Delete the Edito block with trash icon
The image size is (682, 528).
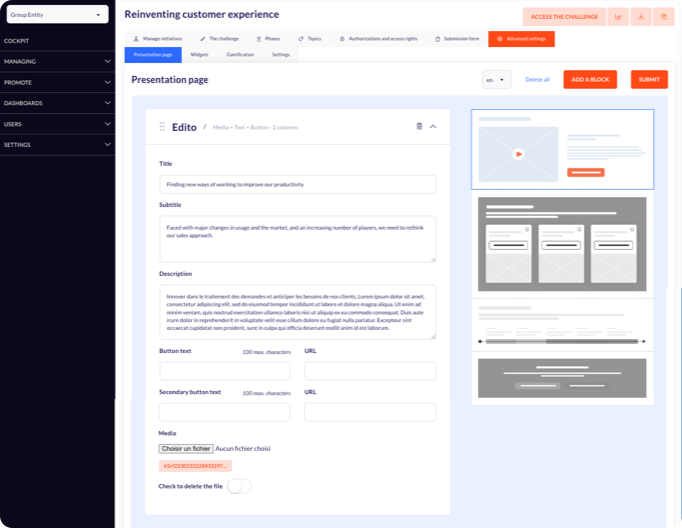point(419,126)
